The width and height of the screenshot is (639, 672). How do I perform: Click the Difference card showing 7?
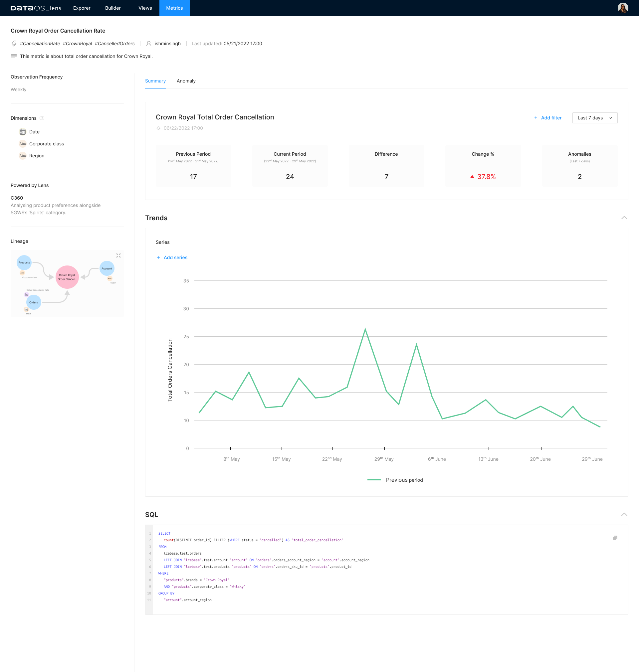coord(386,166)
